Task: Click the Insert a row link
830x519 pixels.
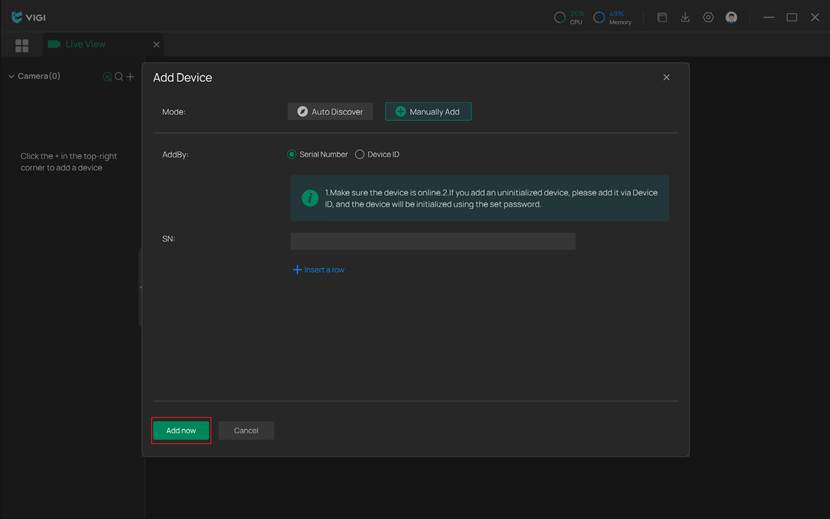Action: tap(318, 270)
